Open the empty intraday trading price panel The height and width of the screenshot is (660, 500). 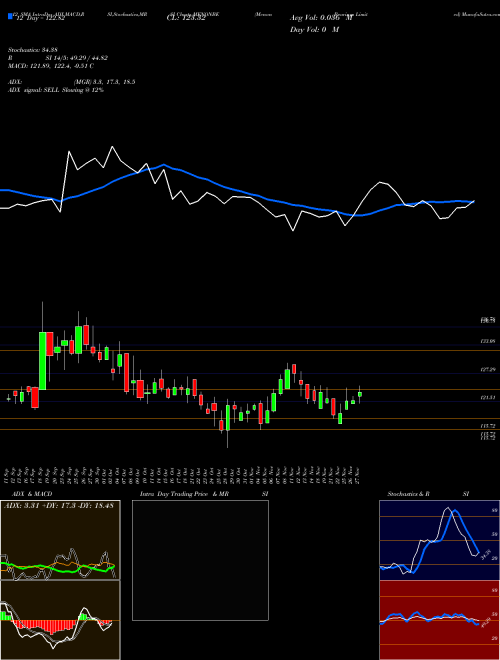point(200,560)
